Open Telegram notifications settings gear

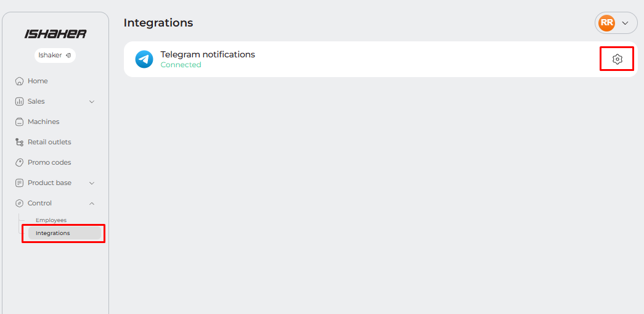click(x=617, y=59)
